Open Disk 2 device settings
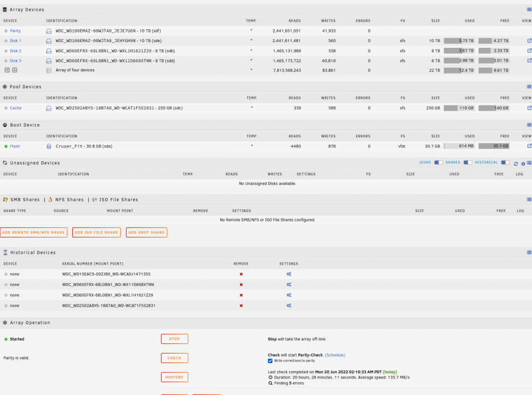532x395 pixels. [15, 51]
